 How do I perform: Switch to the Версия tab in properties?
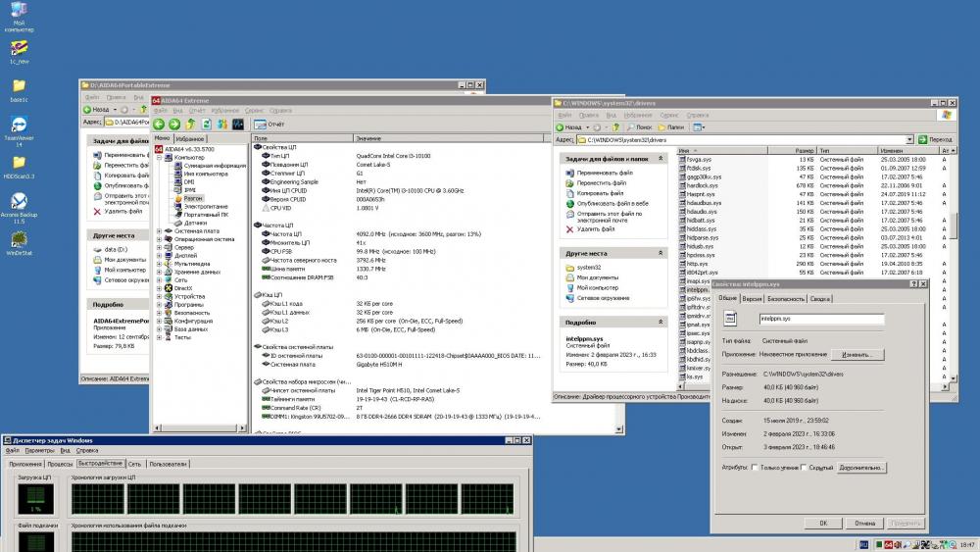[x=752, y=298]
